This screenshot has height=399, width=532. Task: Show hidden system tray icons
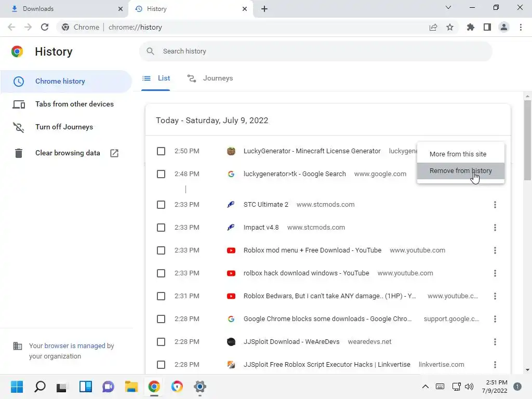[x=425, y=387]
